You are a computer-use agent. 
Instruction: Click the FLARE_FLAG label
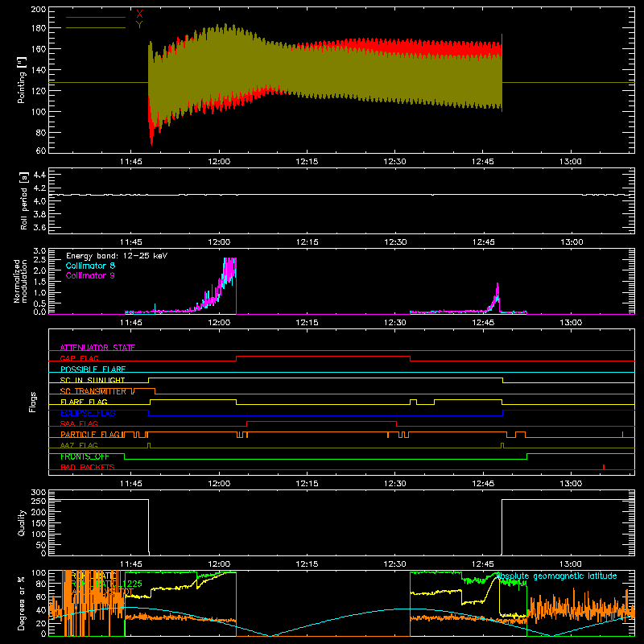click(x=84, y=402)
